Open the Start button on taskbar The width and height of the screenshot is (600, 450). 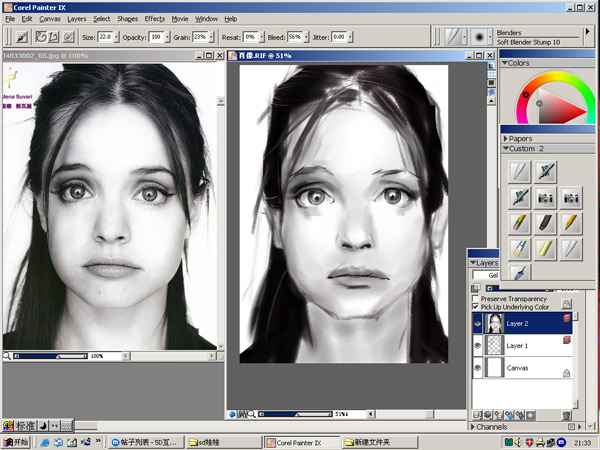tap(16, 442)
